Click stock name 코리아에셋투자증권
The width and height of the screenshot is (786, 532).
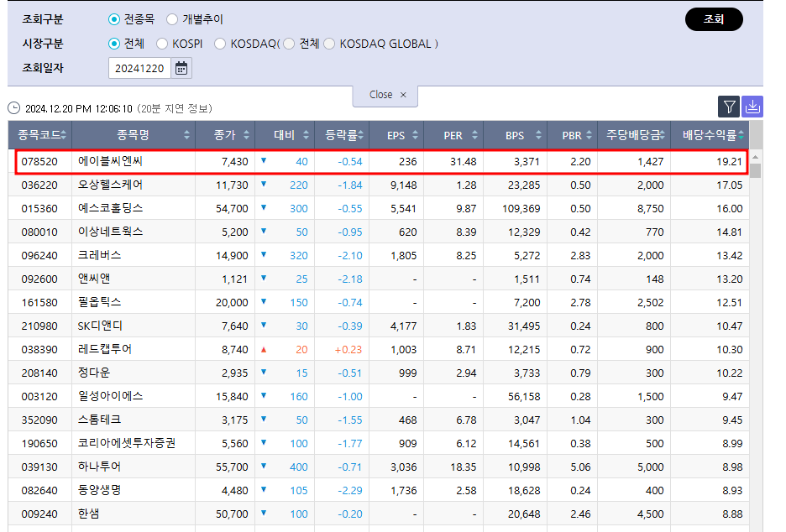127,444
